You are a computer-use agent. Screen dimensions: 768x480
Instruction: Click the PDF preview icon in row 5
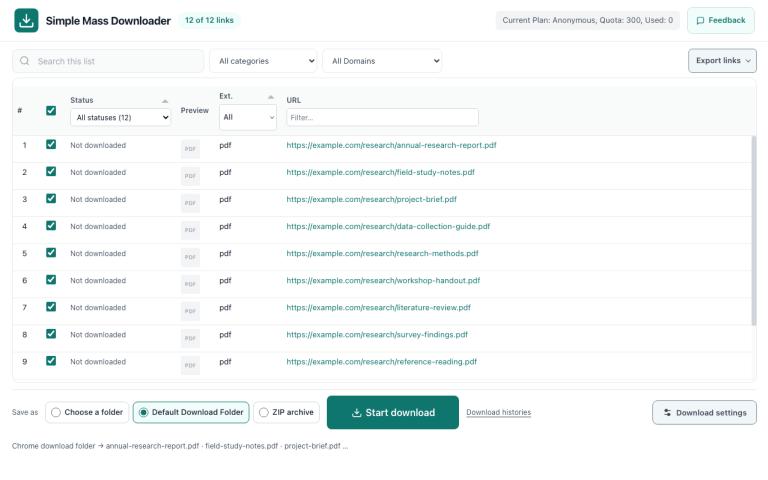click(190, 257)
